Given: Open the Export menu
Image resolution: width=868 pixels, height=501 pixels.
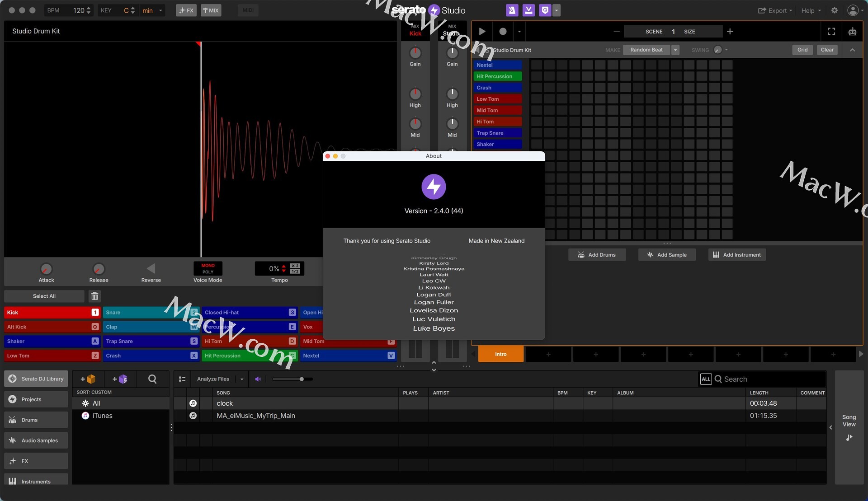Looking at the screenshot, I should 775,10.
